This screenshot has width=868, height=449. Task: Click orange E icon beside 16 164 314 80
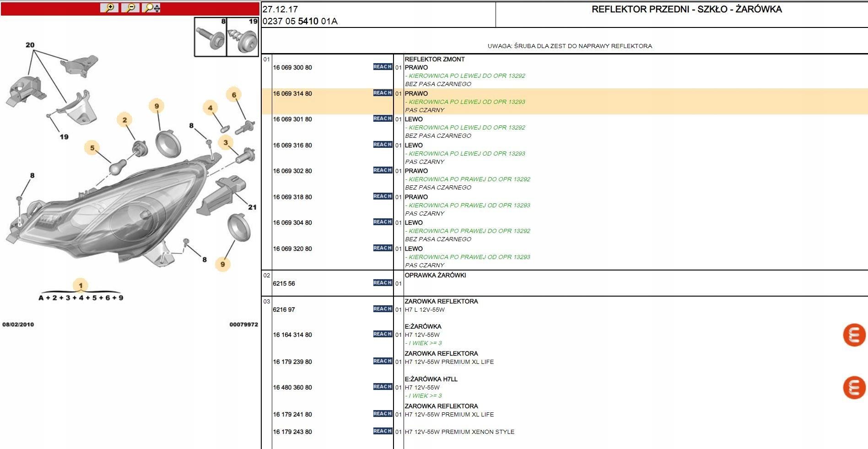(x=854, y=335)
